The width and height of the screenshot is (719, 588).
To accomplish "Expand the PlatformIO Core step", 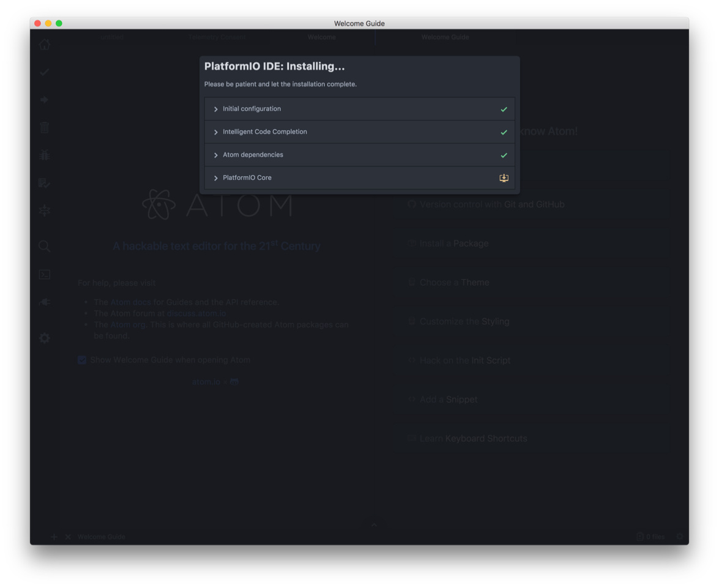I will pyautogui.click(x=360, y=177).
